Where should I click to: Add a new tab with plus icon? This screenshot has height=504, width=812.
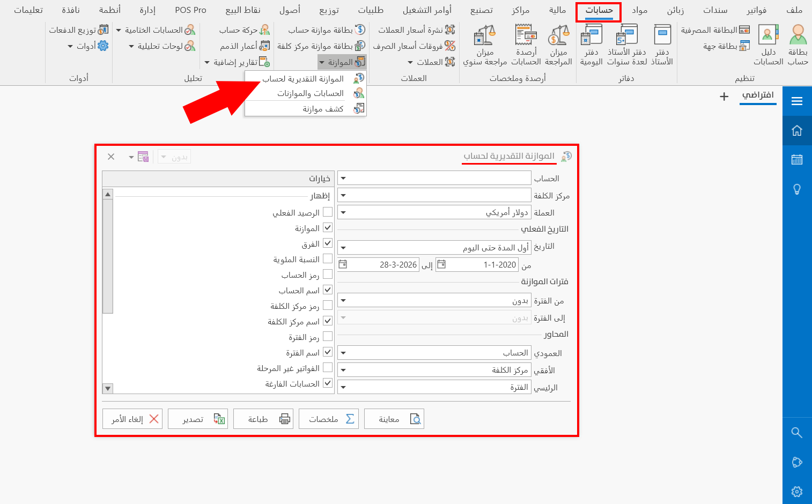(724, 97)
